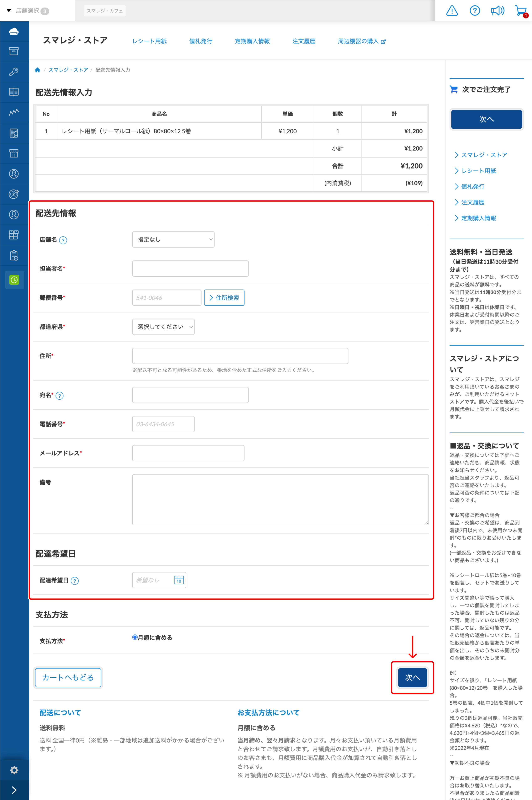532x800 pixels.
Task: Expand the sidebar with bottom chevron arrow
Action: (14, 790)
